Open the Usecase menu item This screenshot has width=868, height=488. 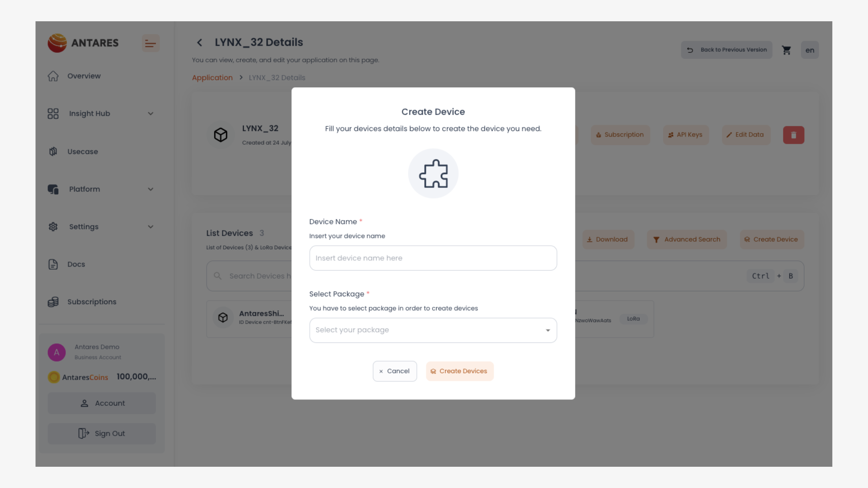82,151
